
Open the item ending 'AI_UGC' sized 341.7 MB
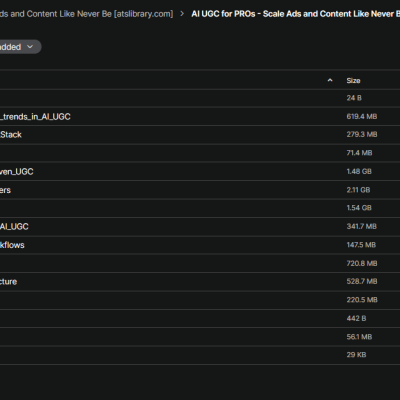14,227
